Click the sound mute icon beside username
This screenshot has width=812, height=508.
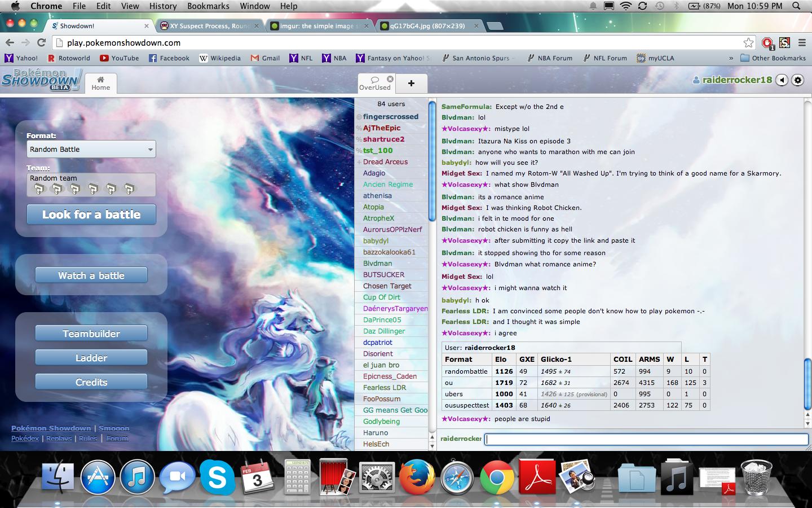point(782,80)
